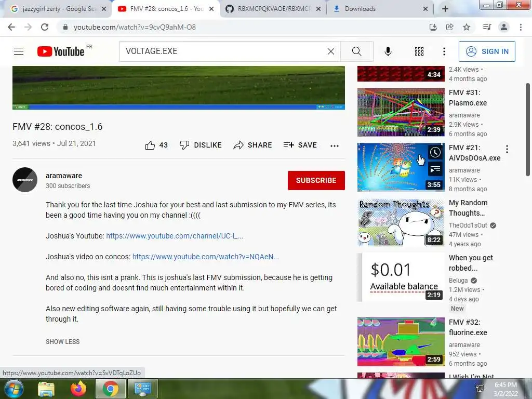Bookmark page with the star icon
The height and width of the screenshot is (399, 532).
pos(467,27)
